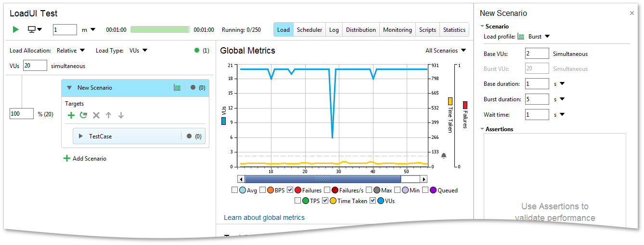Remove target with the X icon
The height and width of the screenshot is (245, 644).
tap(96, 115)
